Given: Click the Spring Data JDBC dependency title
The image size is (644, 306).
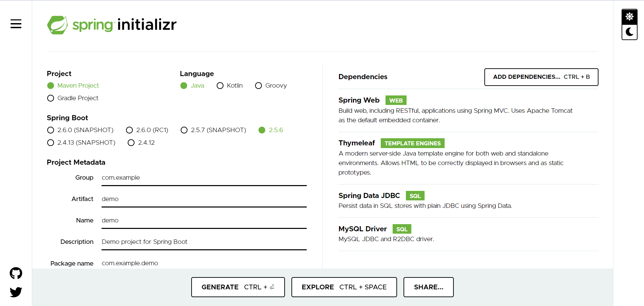Looking at the screenshot, I should (369, 196).
